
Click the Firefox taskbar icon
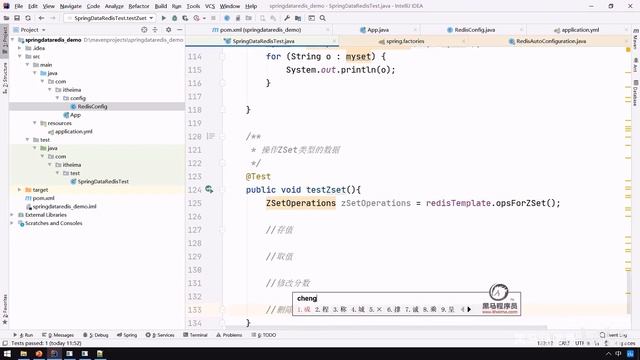39,353
